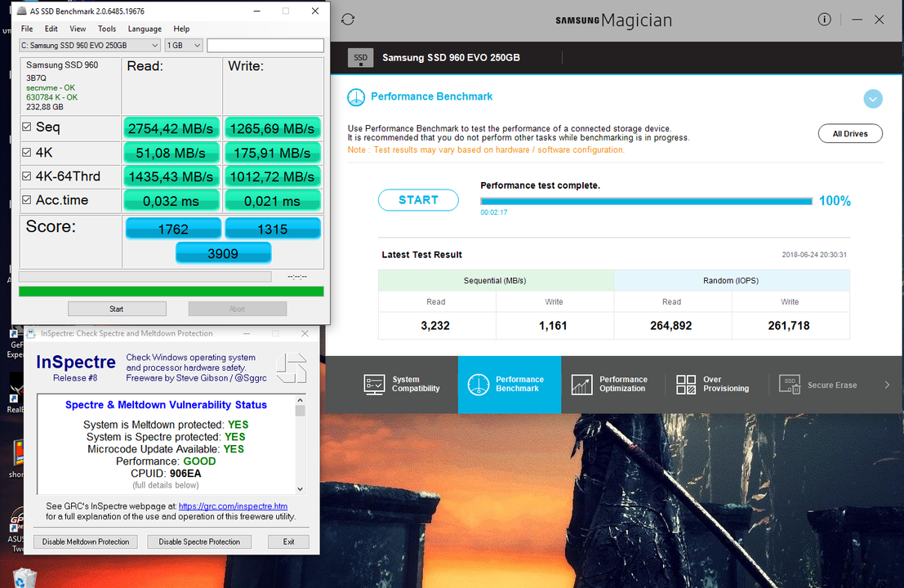Click the empty text field in AS SSD

click(265, 46)
